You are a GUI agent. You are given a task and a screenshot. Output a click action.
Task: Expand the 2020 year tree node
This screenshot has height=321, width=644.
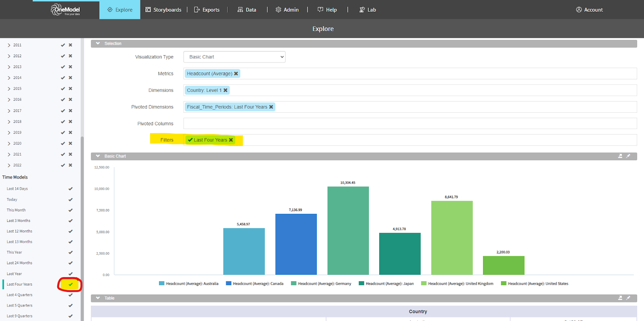(x=9, y=143)
